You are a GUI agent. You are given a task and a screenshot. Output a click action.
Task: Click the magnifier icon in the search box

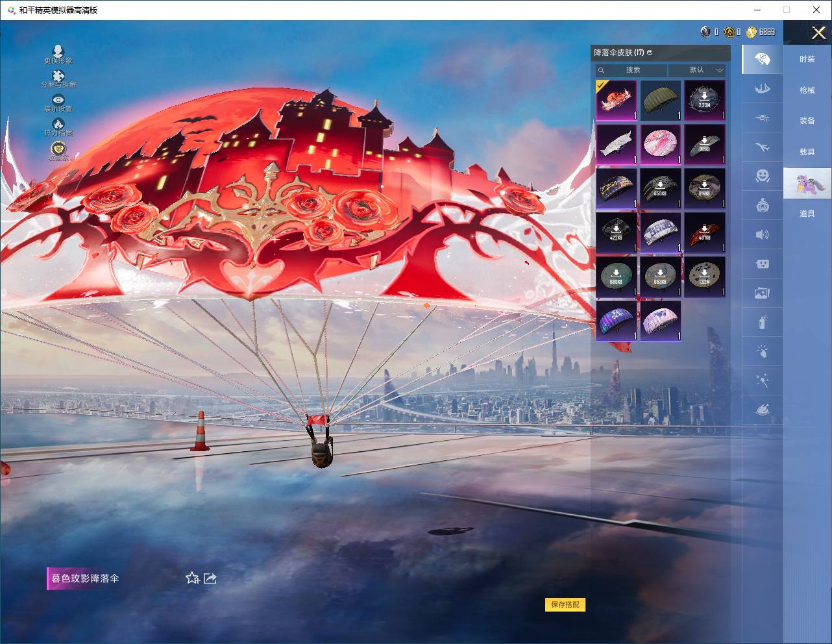click(602, 70)
